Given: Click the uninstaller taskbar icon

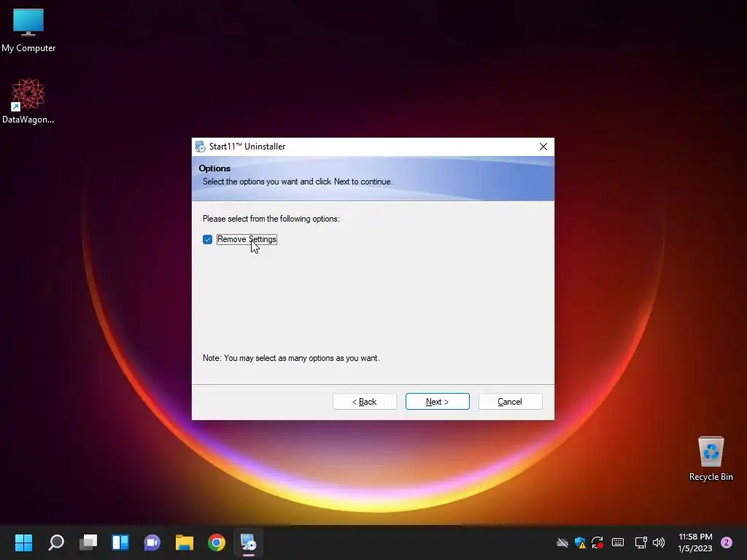Looking at the screenshot, I should 248,542.
